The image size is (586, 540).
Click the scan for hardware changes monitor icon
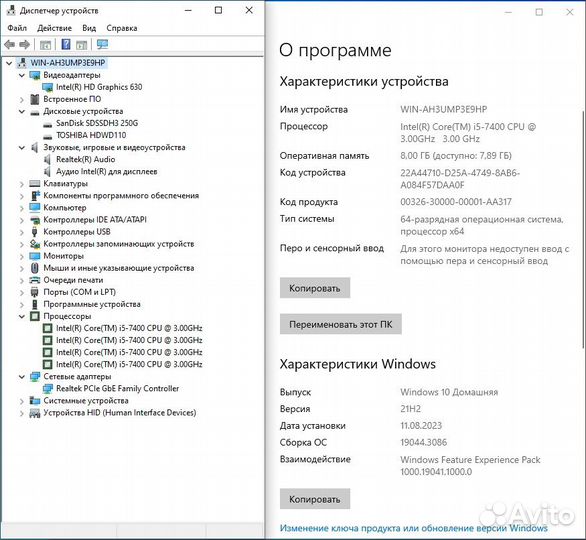coord(102,44)
